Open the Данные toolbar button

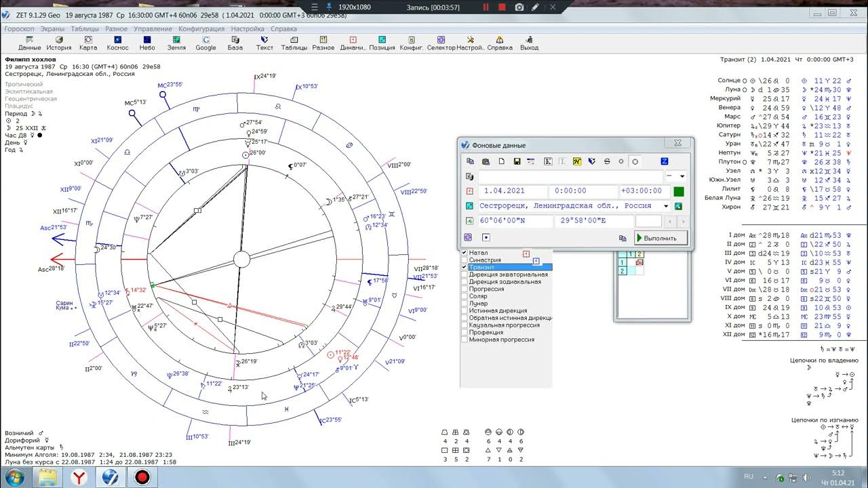30,43
